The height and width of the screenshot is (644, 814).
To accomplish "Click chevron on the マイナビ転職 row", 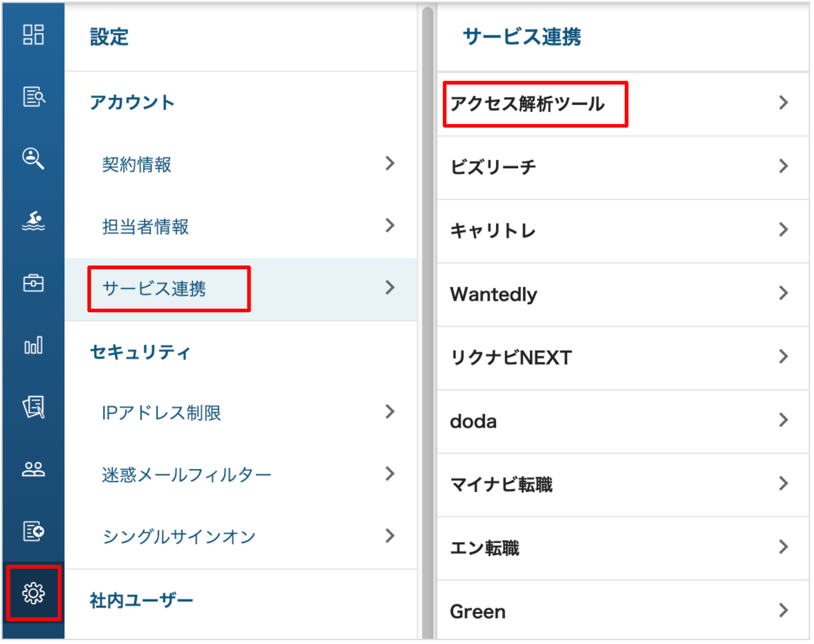I will [783, 483].
